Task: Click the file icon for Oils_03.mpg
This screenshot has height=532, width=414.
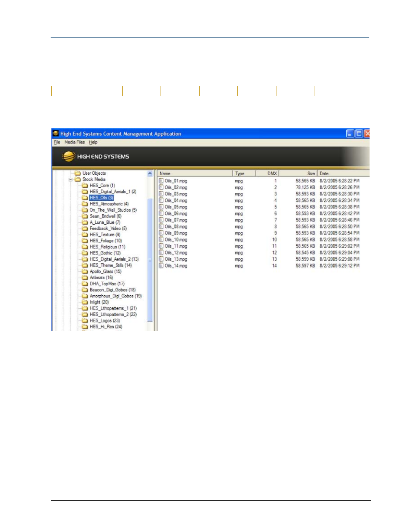Action: tap(161, 194)
